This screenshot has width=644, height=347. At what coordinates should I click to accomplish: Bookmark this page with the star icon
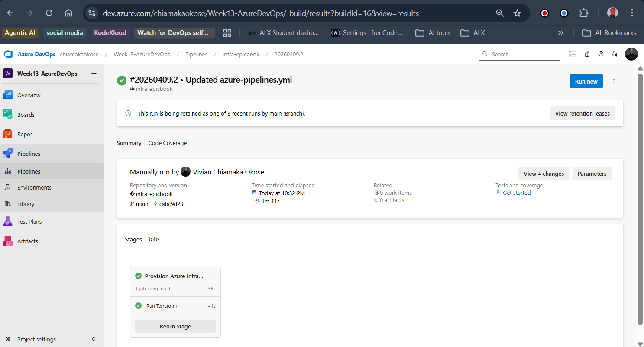point(517,13)
